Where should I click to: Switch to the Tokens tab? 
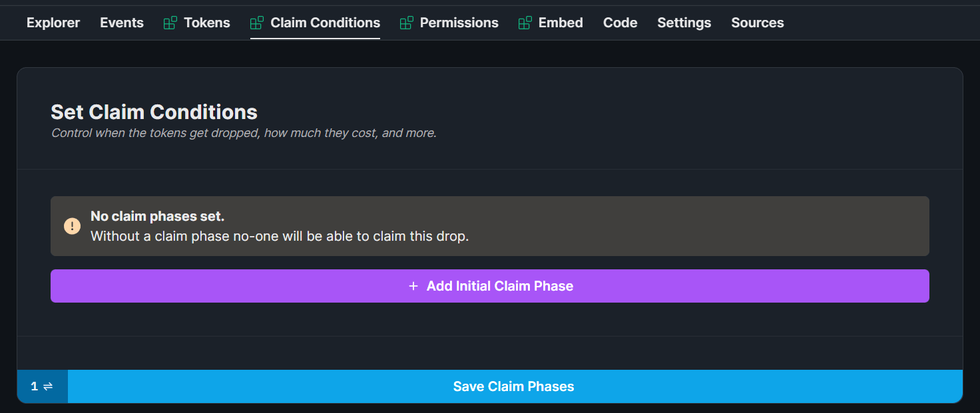pyautogui.click(x=207, y=22)
